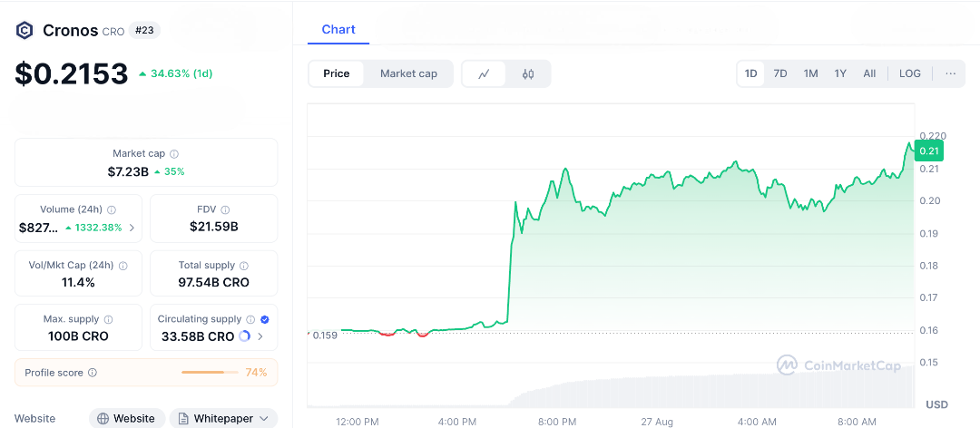980x428 pixels.
Task: Open the Total supply info icon
Action: click(x=244, y=266)
